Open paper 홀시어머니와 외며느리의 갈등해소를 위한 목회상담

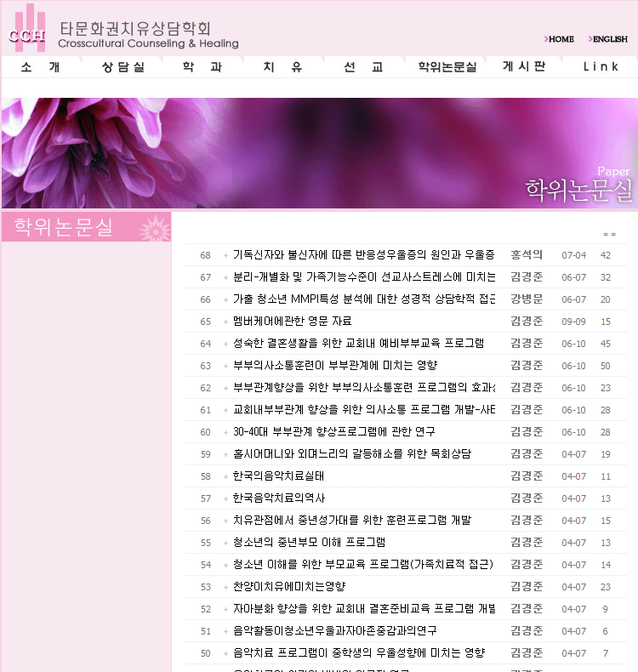[352, 454]
